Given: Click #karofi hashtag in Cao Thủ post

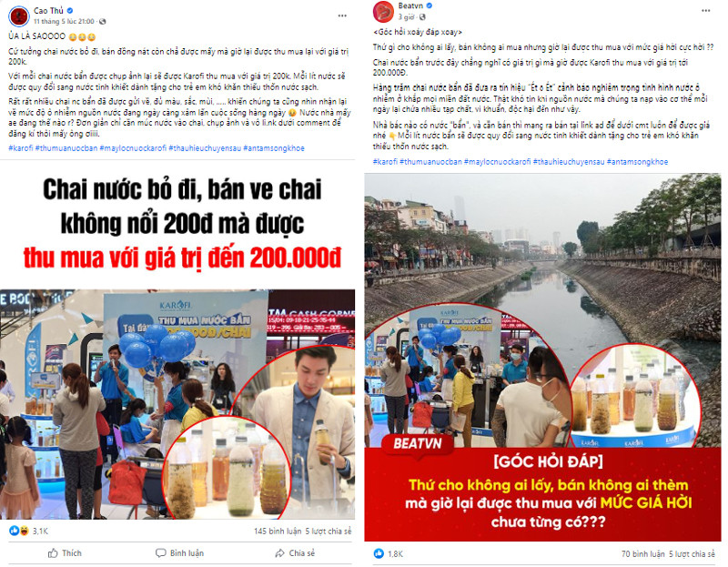Looking at the screenshot, I should [x=20, y=148].
